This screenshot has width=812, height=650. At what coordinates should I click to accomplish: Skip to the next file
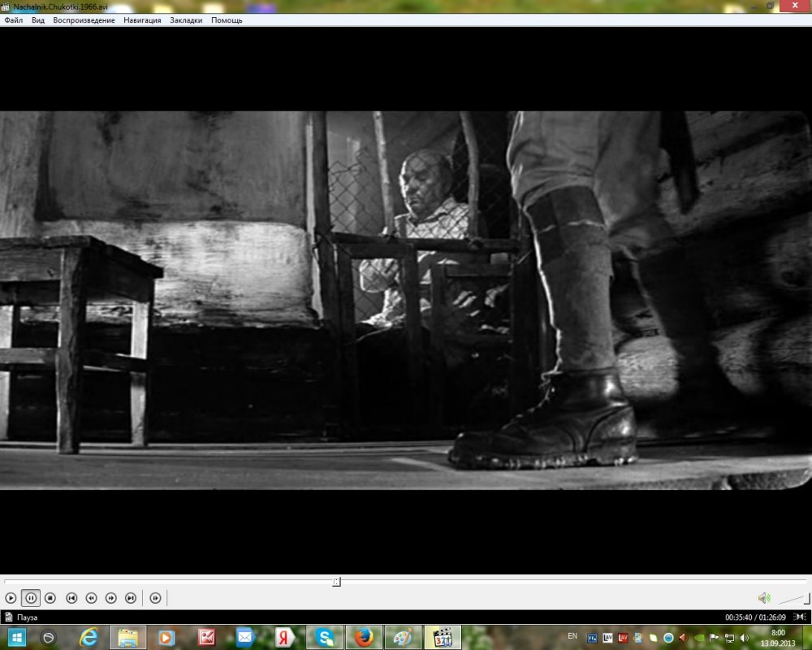click(x=131, y=598)
